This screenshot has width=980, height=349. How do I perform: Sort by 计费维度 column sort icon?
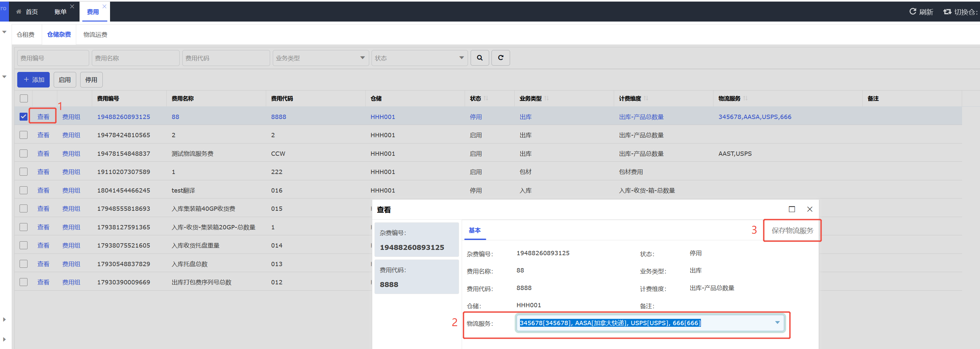(646, 98)
